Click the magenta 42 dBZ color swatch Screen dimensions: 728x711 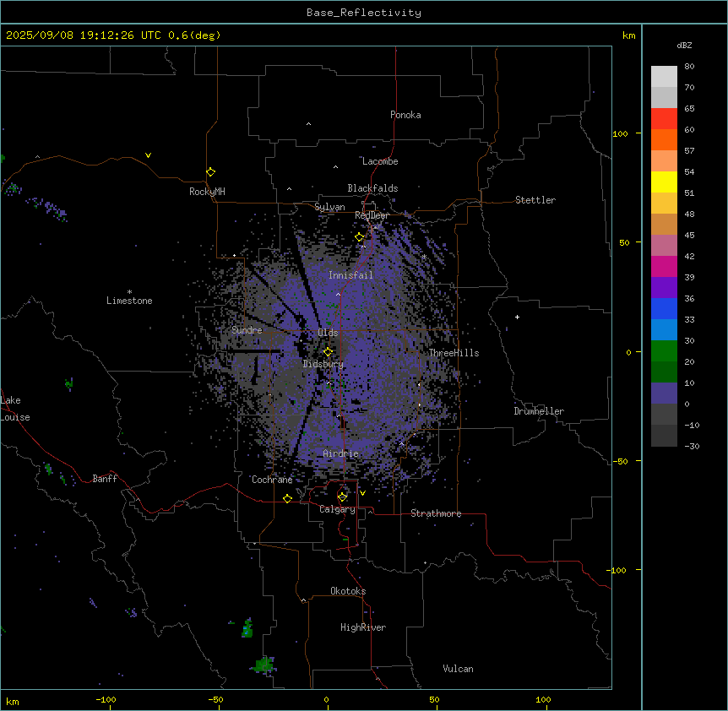tap(664, 266)
